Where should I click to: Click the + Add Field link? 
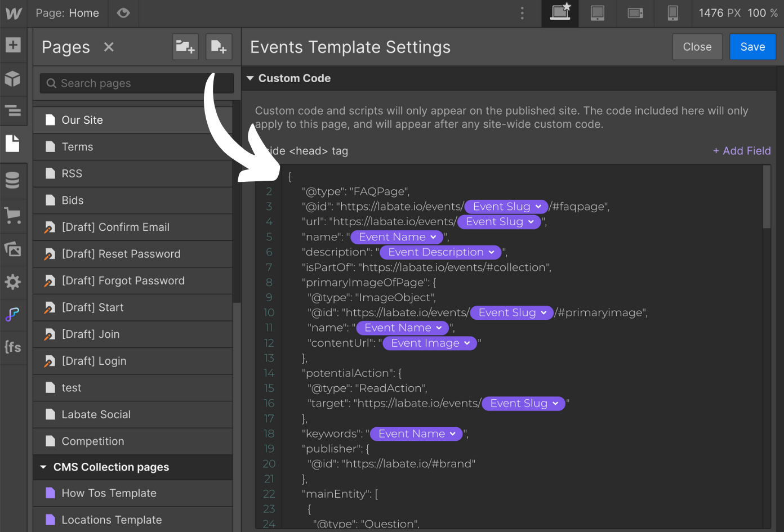742,151
